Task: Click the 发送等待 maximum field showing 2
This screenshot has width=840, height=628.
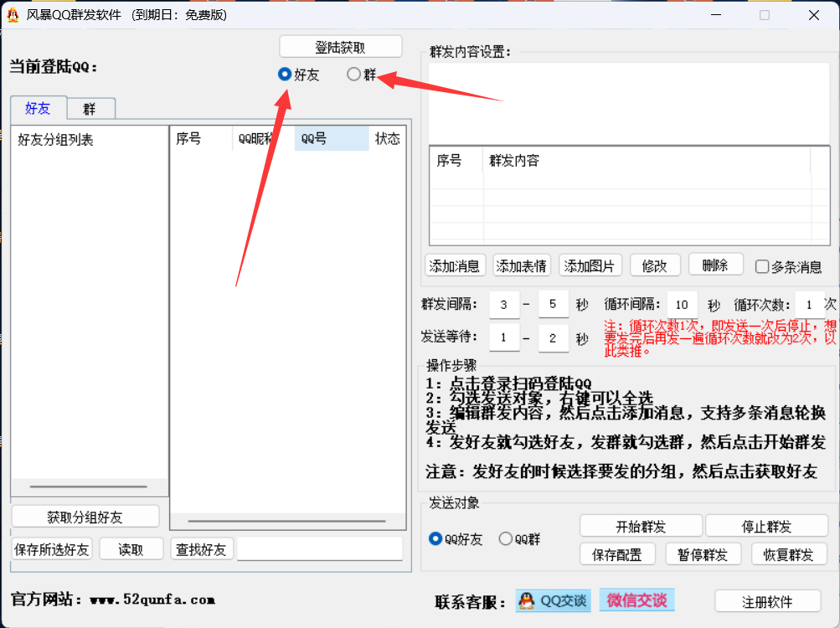Action: (553, 337)
